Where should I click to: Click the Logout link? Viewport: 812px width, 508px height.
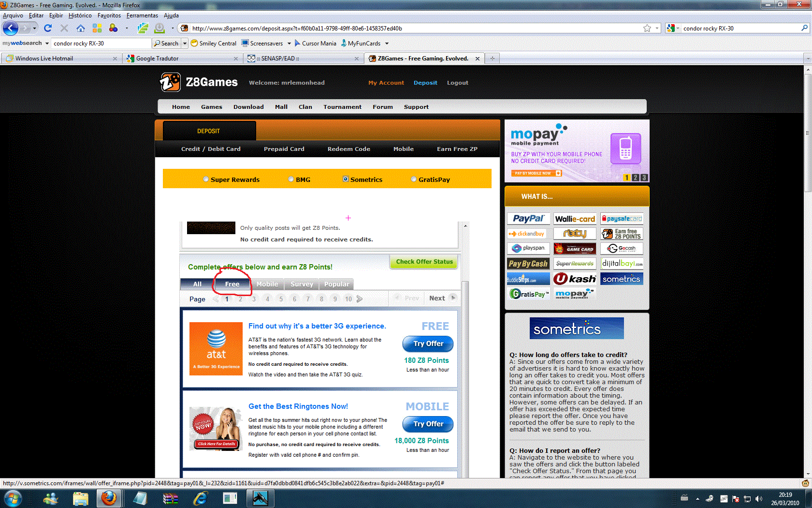click(x=457, y=83)
